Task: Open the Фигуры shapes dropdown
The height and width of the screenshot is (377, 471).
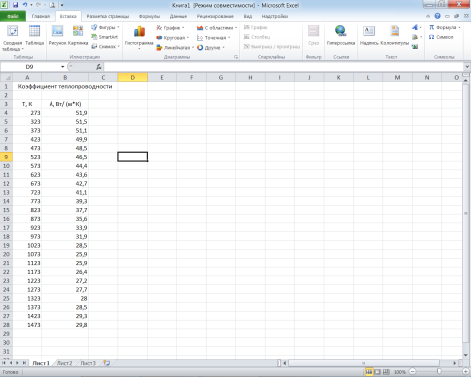Action: click(105, 27)
